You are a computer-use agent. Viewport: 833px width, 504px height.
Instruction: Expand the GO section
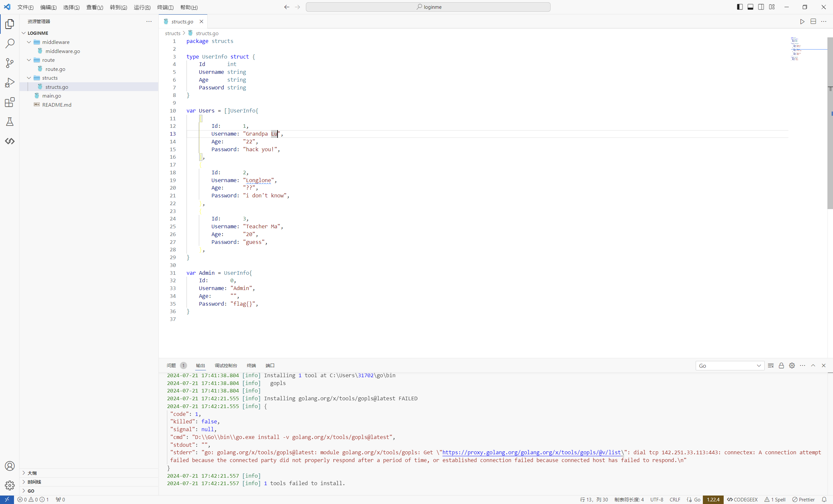point(89,491)
